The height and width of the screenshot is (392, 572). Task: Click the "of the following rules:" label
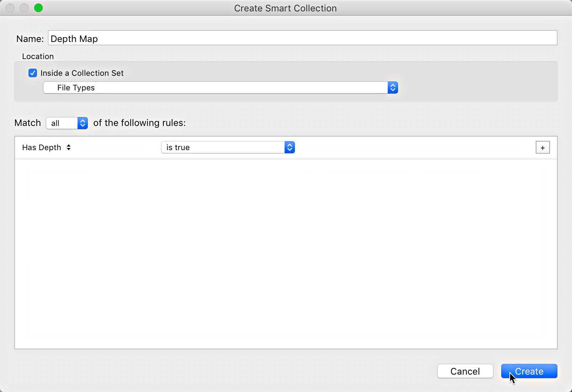[x=139, y=123]
